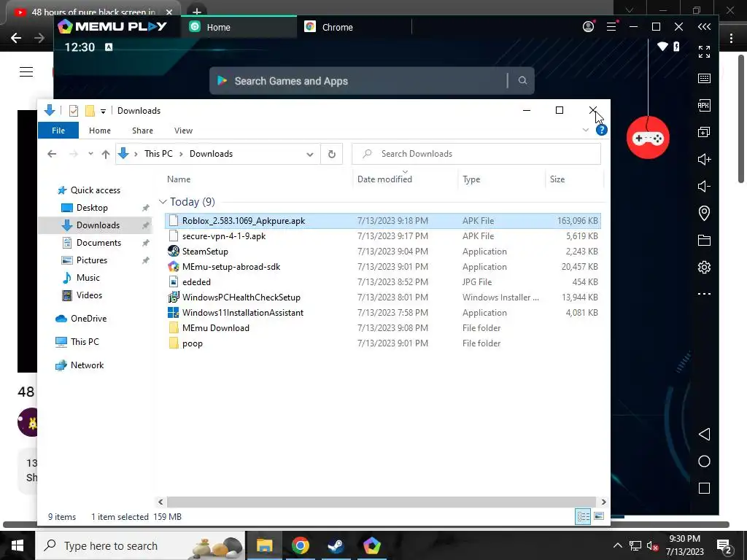Open File Explorer help question mark
Screen dimensions: 747x560
point(602,130)
